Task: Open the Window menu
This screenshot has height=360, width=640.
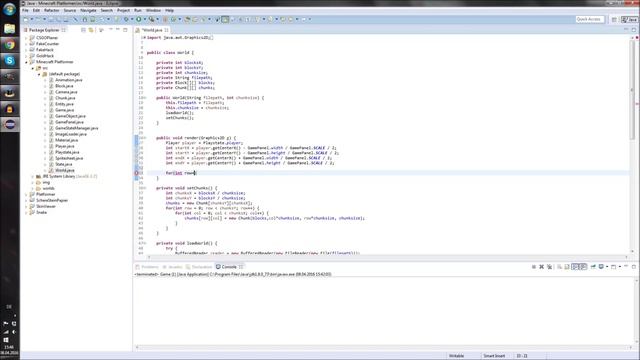Action: pos(153,10)
